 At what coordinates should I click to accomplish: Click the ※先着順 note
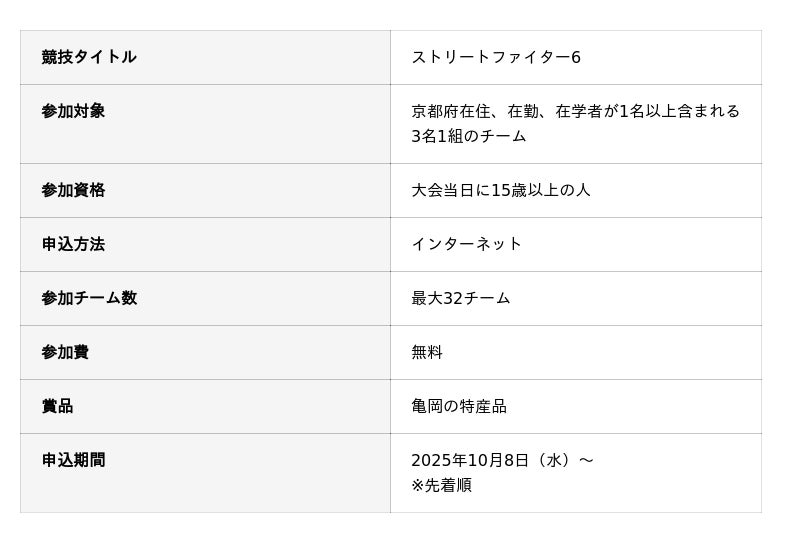pyautogui.click(x=441, y=485)
